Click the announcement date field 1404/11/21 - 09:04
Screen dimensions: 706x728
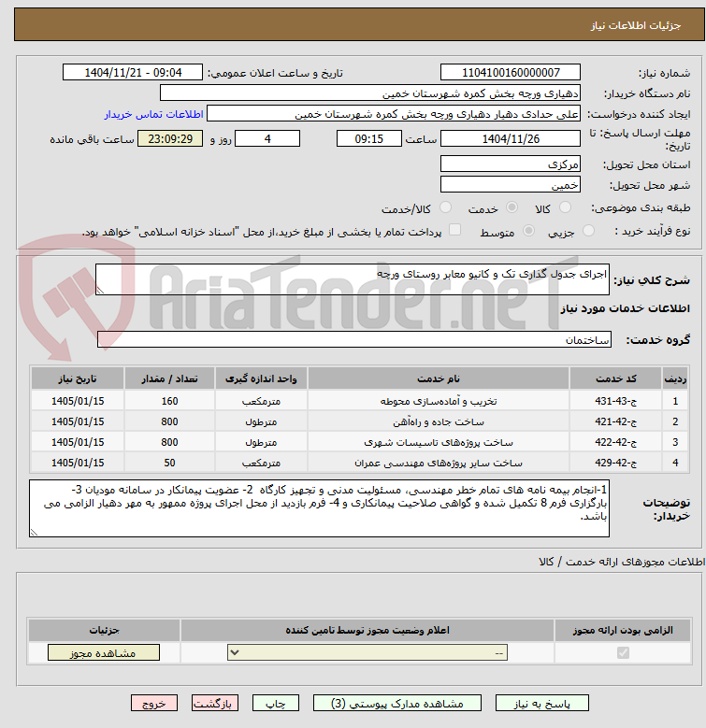pyautogui.click(x=133, y=73)
